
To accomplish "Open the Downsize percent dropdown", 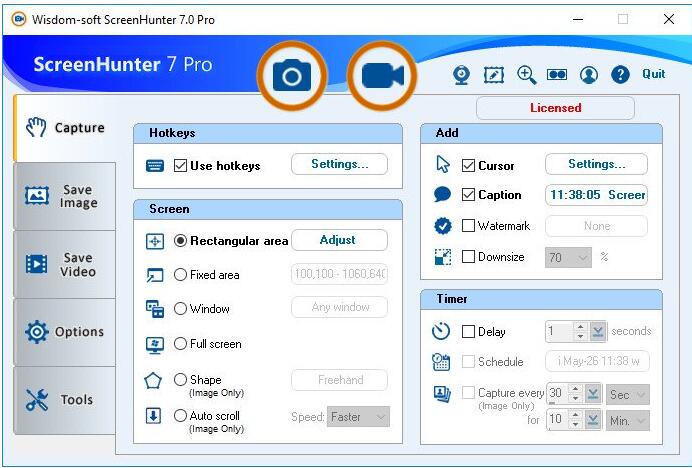I will 568,257.
